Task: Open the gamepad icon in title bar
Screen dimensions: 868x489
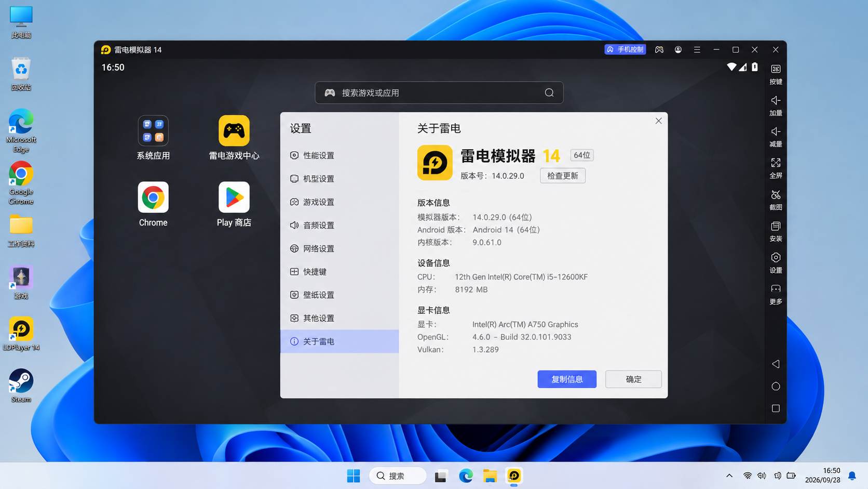Action: click(x=659, y=49)
